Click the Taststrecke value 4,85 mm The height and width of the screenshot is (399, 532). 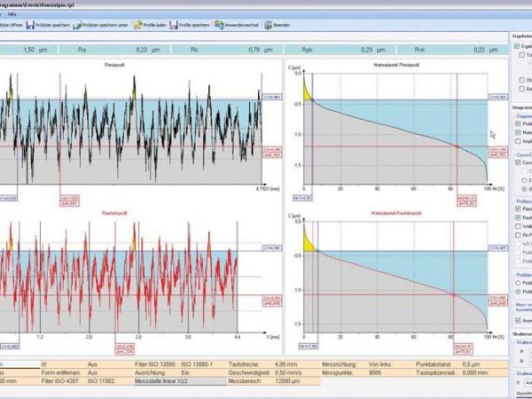286,364
